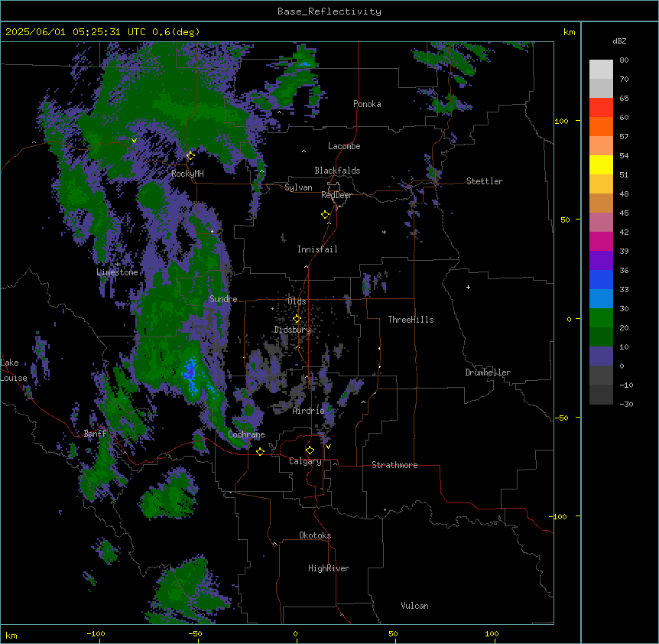Click the yellow diamond marker inside Calgary
This screenshot has width=659, height=644.
pos(310,450)
